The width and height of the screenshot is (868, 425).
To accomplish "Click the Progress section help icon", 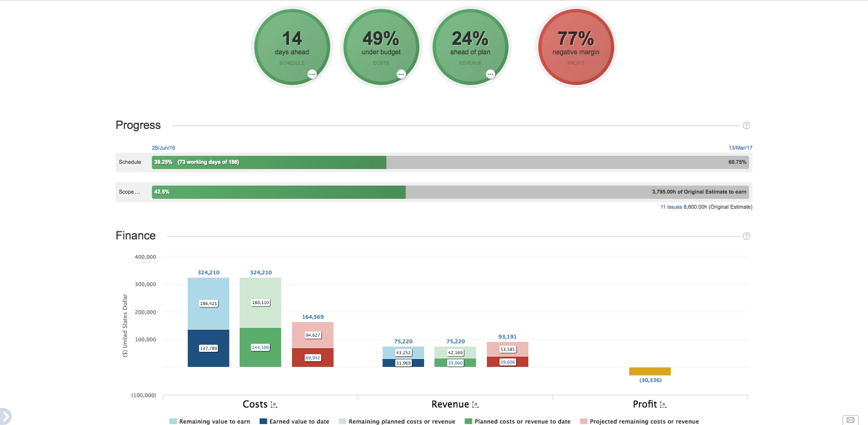I will point(746,126).
